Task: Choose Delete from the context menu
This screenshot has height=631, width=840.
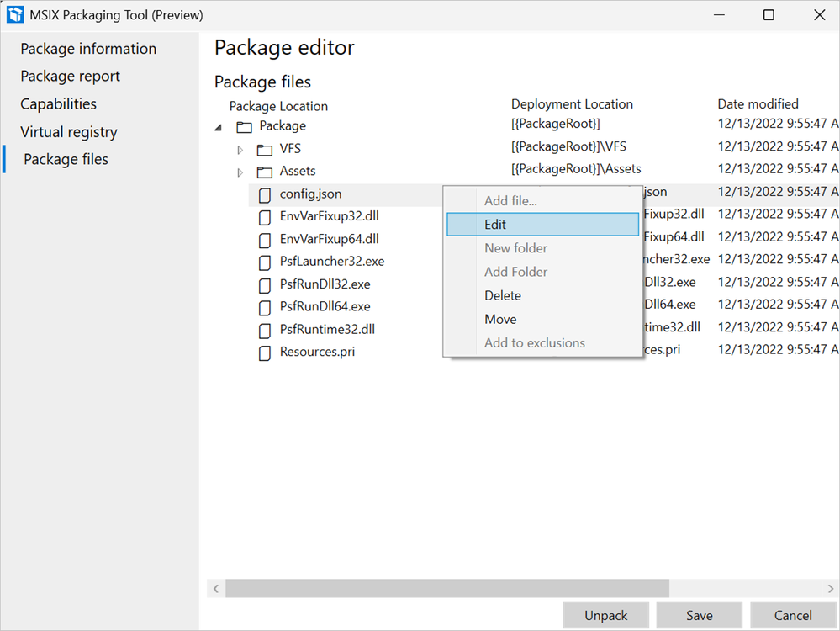Action: (542, 295)
